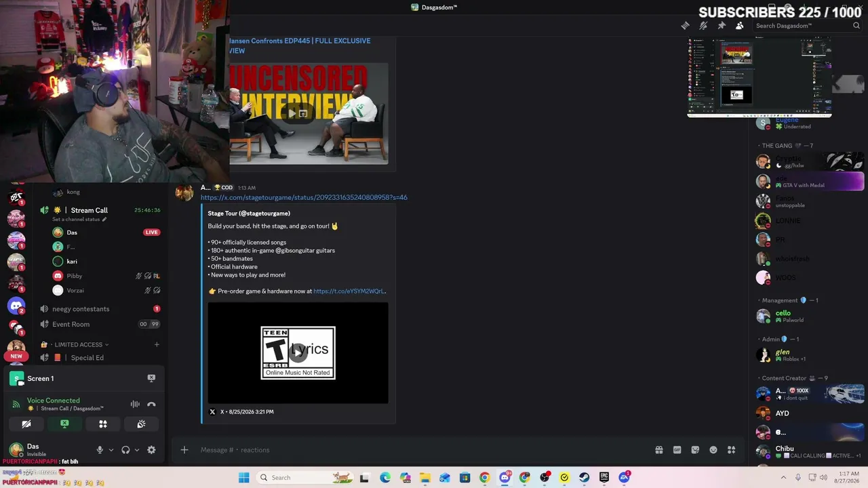
Task: Open the t.co pre-order link
Action: [350, 291]
